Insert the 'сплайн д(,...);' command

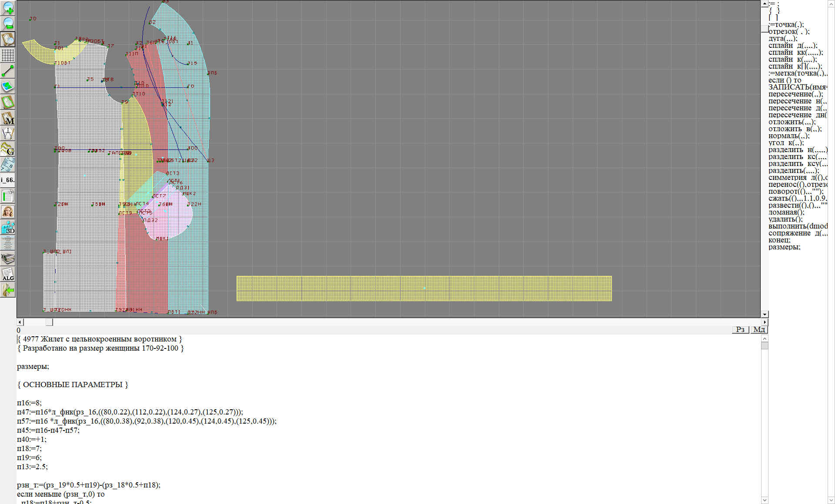tap(792, 46)
